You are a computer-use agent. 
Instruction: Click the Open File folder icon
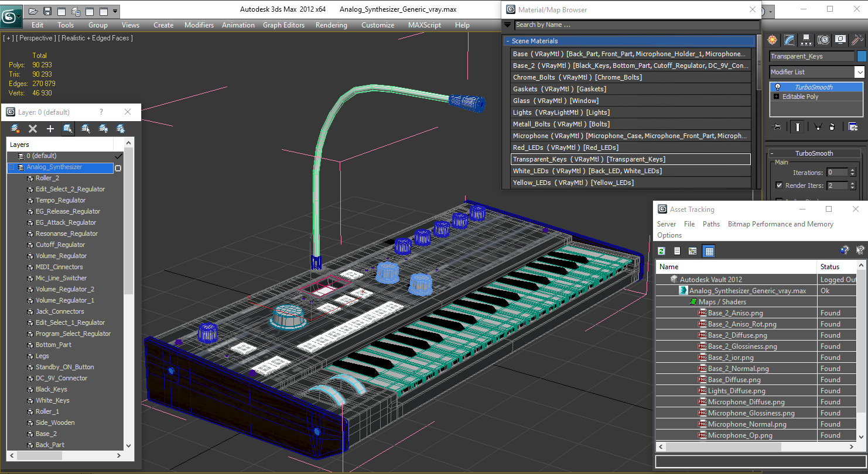coord(33,11)
